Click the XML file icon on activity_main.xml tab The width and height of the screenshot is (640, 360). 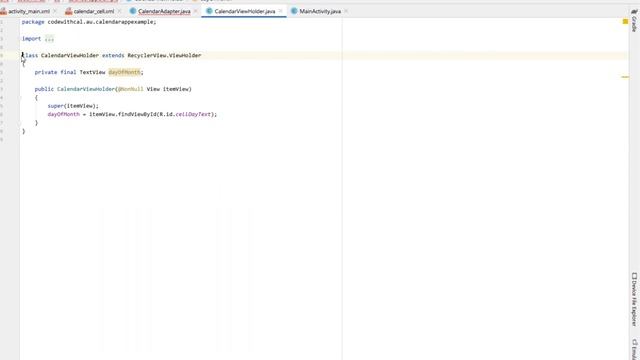(x=3, y=11)
